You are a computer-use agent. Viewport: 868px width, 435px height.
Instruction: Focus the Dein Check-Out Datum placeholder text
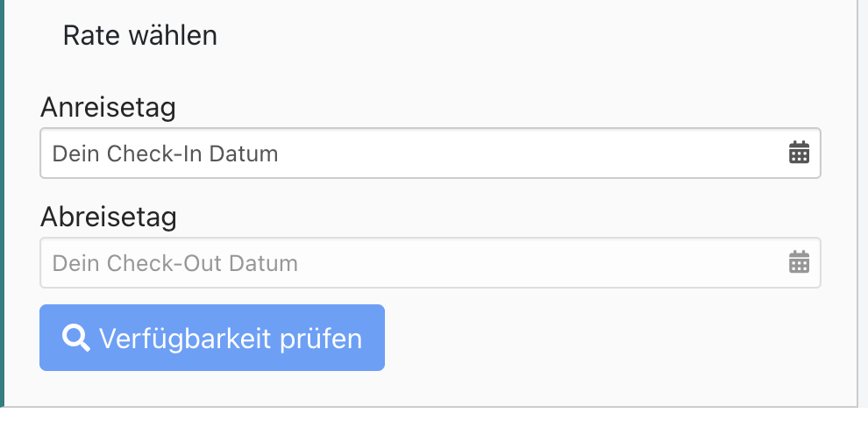point(175,263)
